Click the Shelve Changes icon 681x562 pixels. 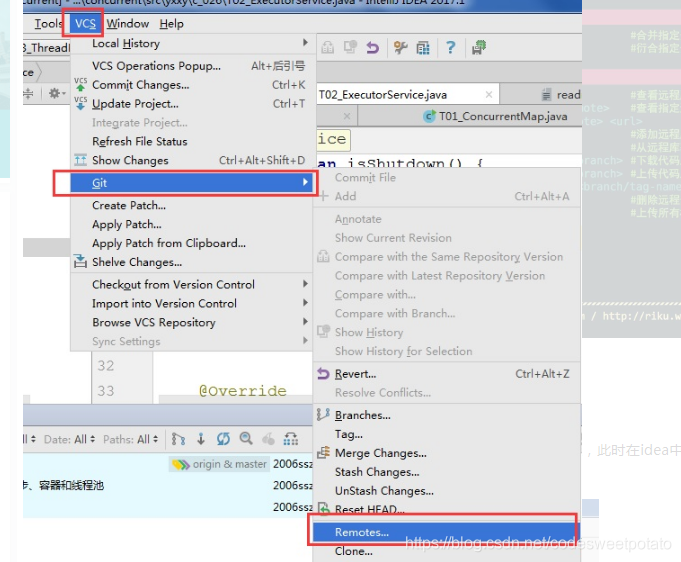click(80, 261)
